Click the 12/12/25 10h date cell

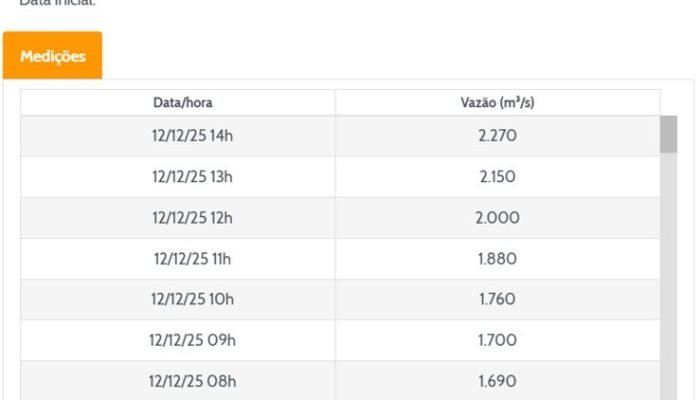(192, 299)
